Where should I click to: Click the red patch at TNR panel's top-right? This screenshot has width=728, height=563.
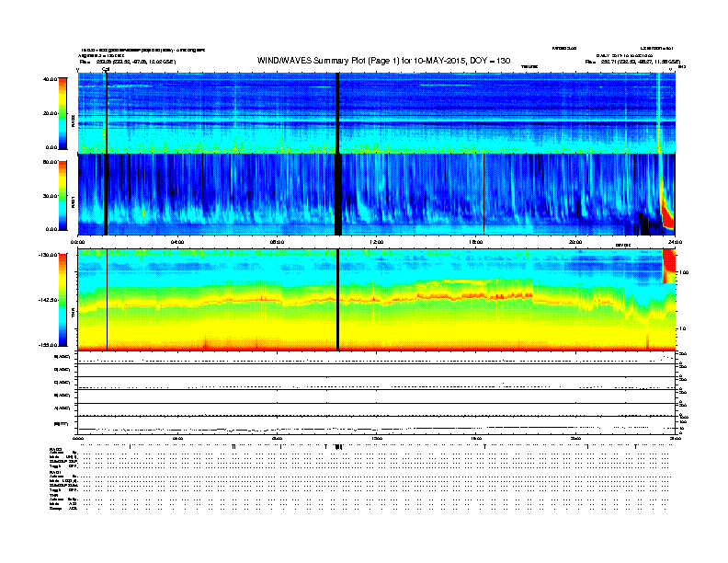tap(668, 266)
